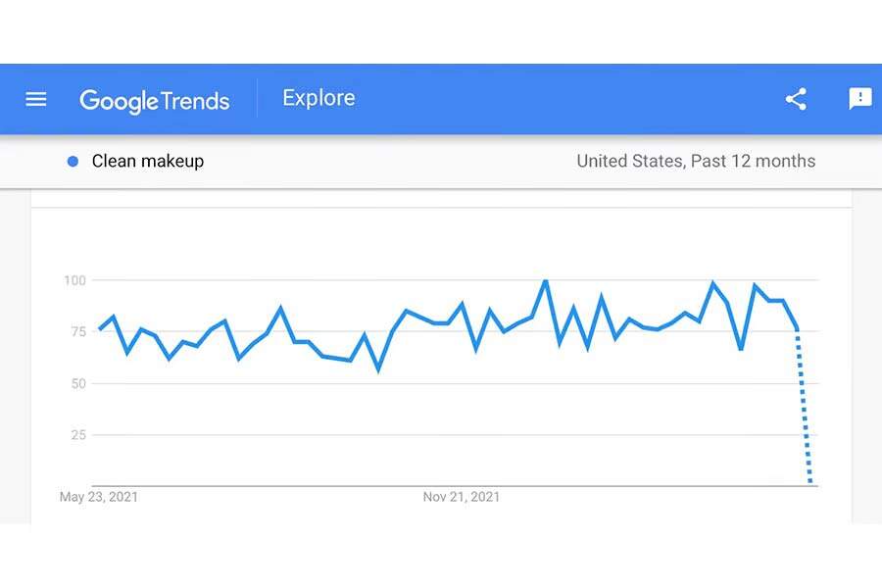Select the Clean makeup search term
Image resolution: width=882 pixels, height=588 pixels.
[147, 161]
